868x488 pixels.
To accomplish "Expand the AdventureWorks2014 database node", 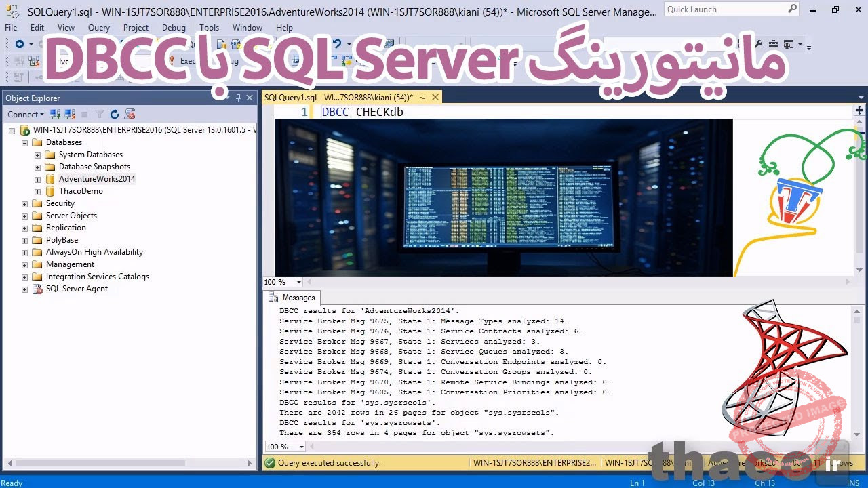I will click(38, 179).
